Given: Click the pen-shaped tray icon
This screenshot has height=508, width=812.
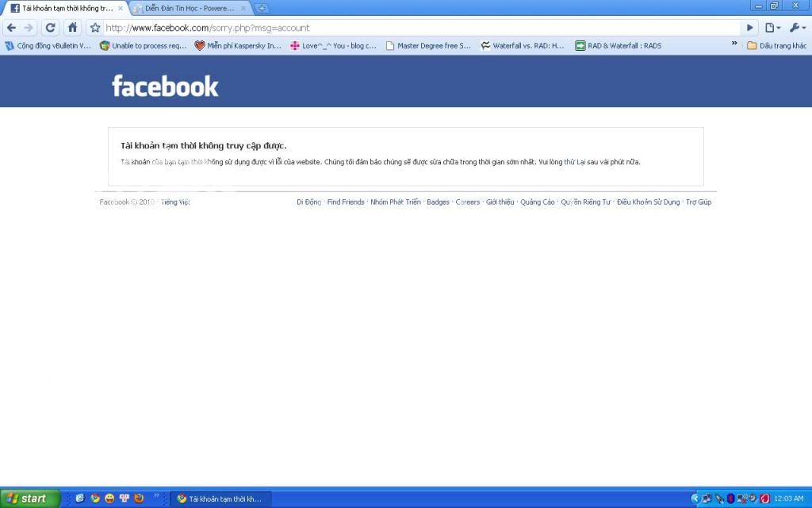Looking at the screenshot, I should point(719,498).
